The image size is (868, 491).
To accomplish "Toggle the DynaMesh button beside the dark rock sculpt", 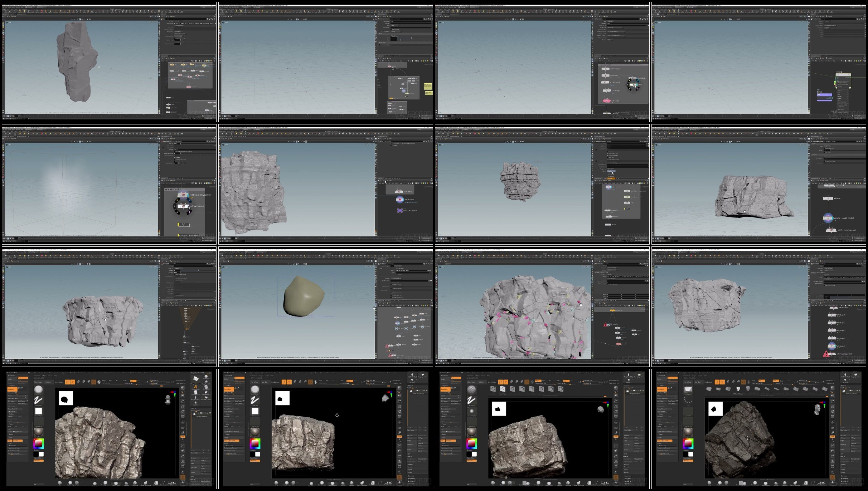I will (x=662, y=389).
